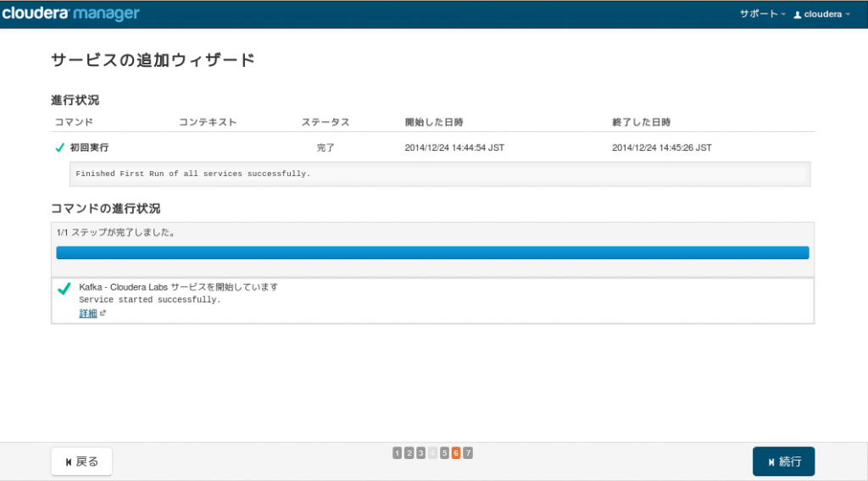Click the Cloudera Manager logo
Screen dimensions: 868x481
click(x=71, y=14)
